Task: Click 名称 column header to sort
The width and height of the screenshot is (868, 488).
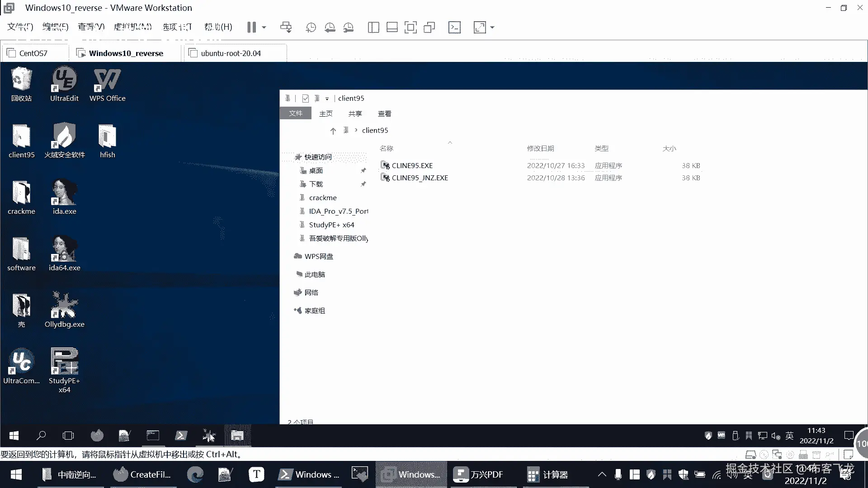Action: (387, 149)
